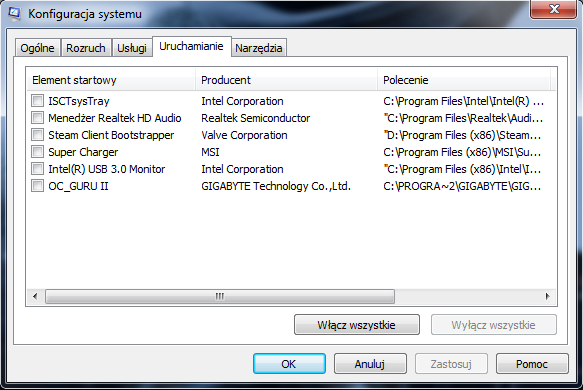Viewport: 583px width, 390px height.
Task: Click the Konfiguracja systemu title bar icon
Action: point(14,14)
